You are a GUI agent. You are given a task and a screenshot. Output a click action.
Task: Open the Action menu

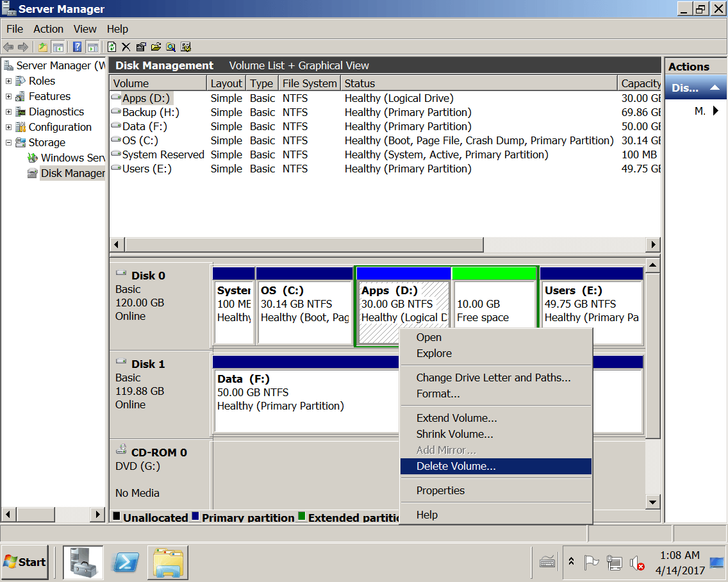click(x=48, y=29)
